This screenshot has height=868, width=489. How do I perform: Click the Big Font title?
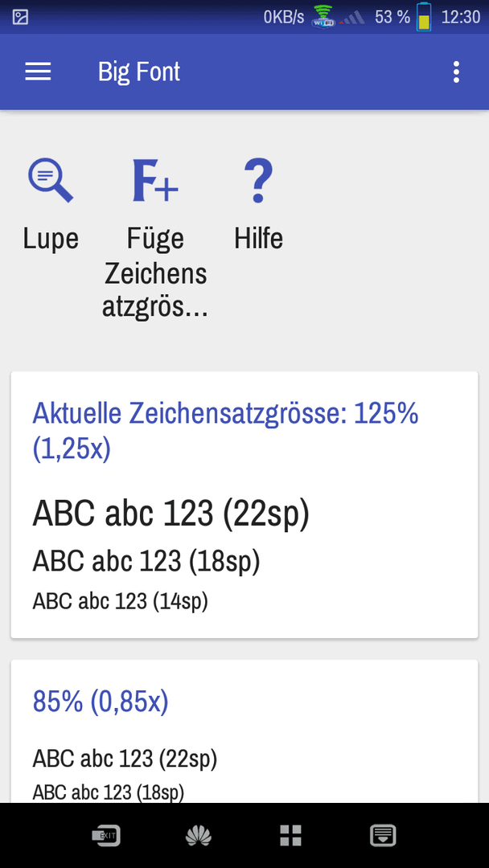click(x=139, y=72)
